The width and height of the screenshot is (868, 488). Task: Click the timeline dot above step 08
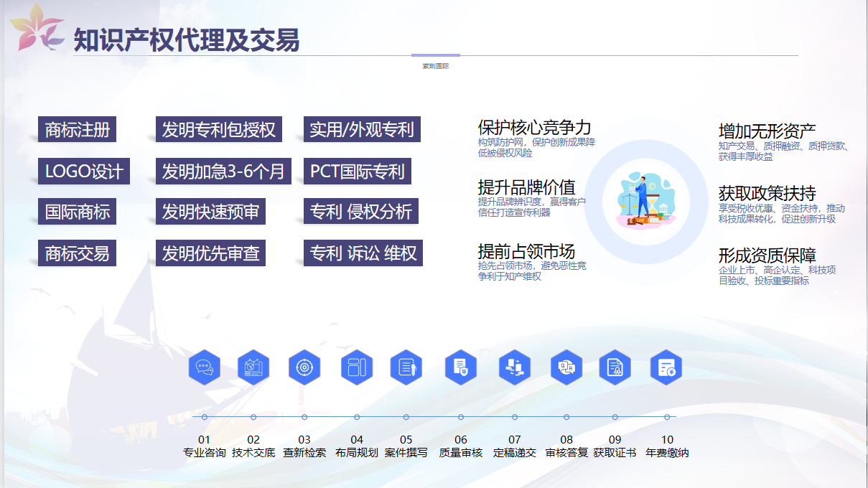(566, 417)
